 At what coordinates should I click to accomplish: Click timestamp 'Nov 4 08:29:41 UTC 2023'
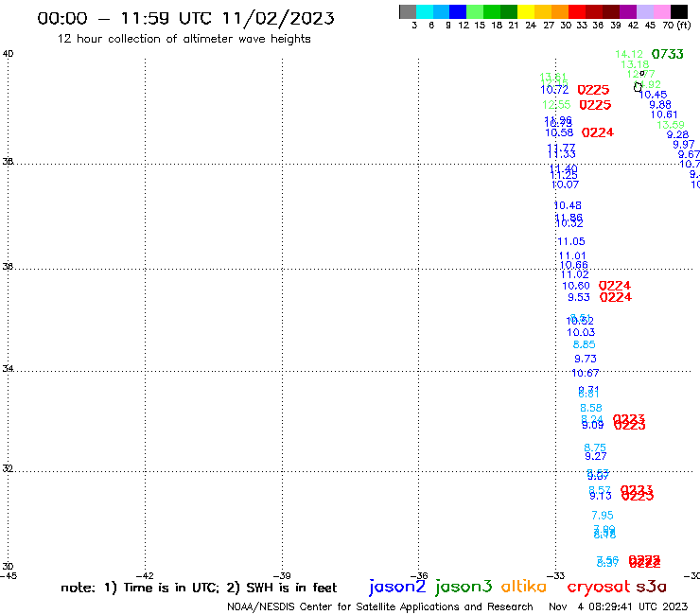point(619,606)
